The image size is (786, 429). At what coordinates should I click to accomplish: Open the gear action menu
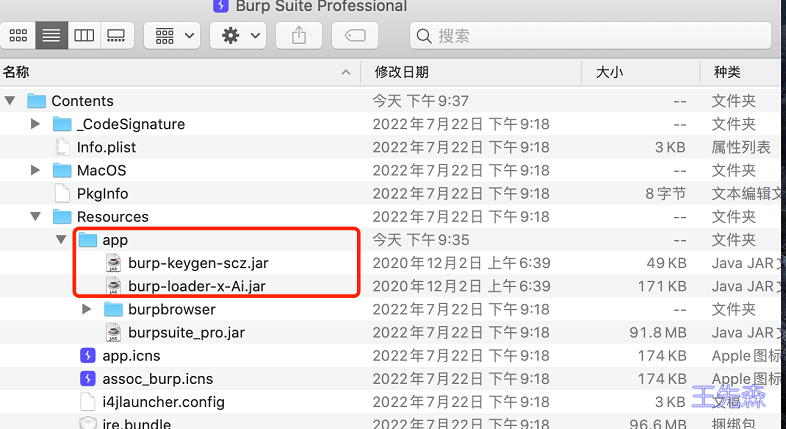238,36
